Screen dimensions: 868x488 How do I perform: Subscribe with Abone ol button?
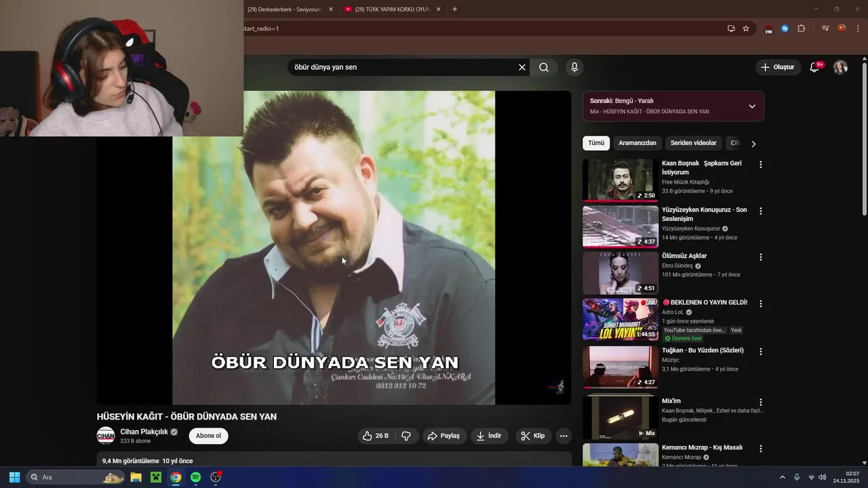point(208,436)
